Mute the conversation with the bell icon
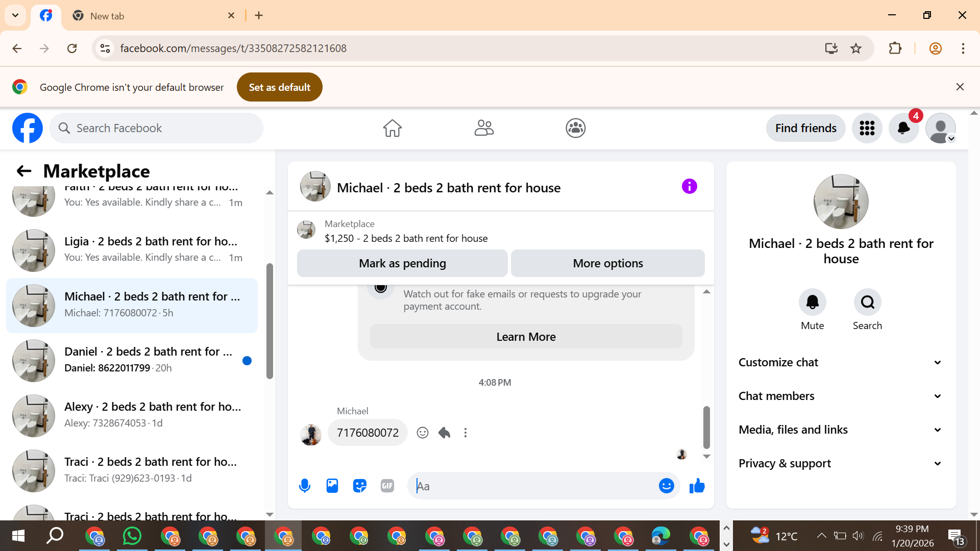 coord(813,302)
